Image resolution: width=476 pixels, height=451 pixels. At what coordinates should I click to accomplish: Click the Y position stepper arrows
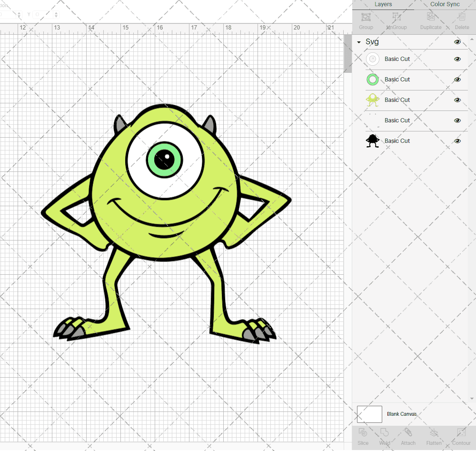coord(56,14)
